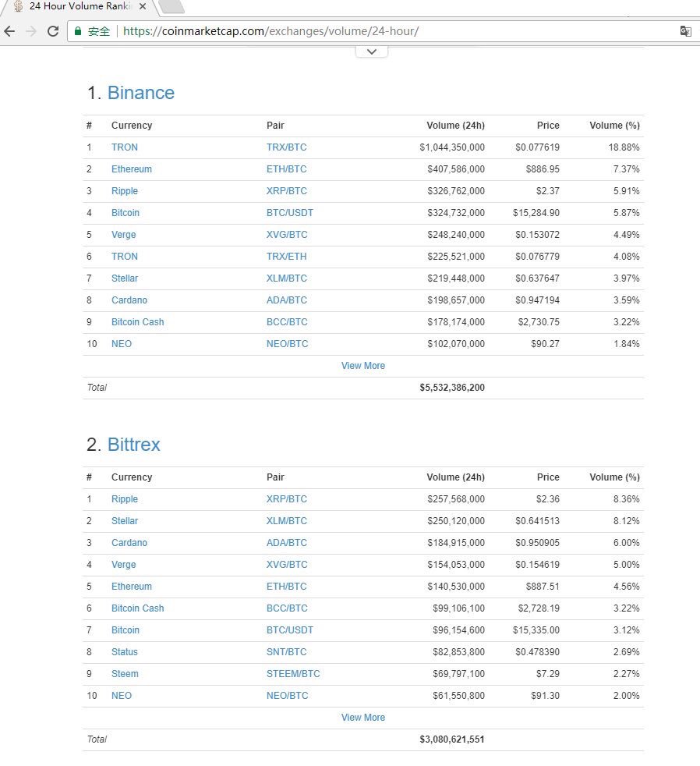The width and height of the screenshot is (700, 766).
Task: Click the green secure padlock icon
Action: [78, 31]
